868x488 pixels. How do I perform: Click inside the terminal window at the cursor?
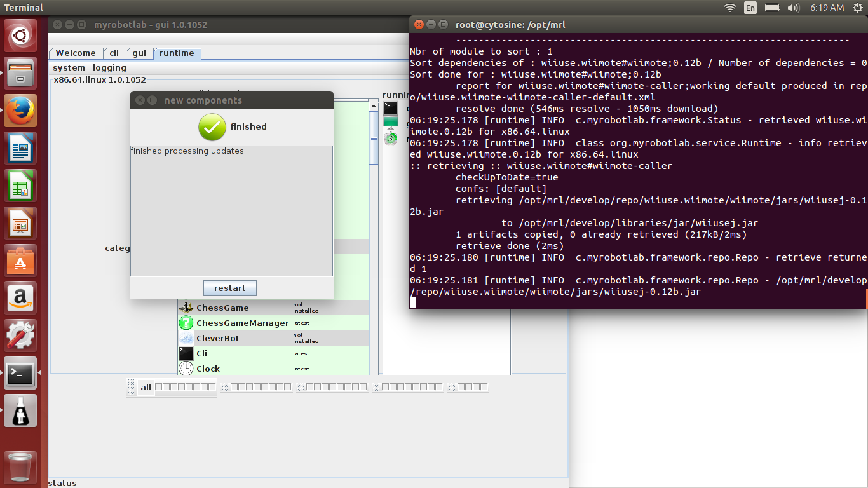412,302
